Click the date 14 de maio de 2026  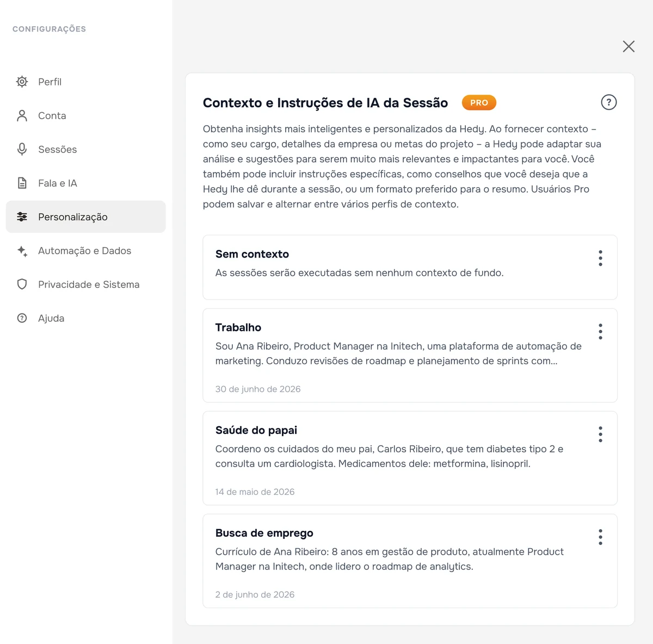[255, 492]
